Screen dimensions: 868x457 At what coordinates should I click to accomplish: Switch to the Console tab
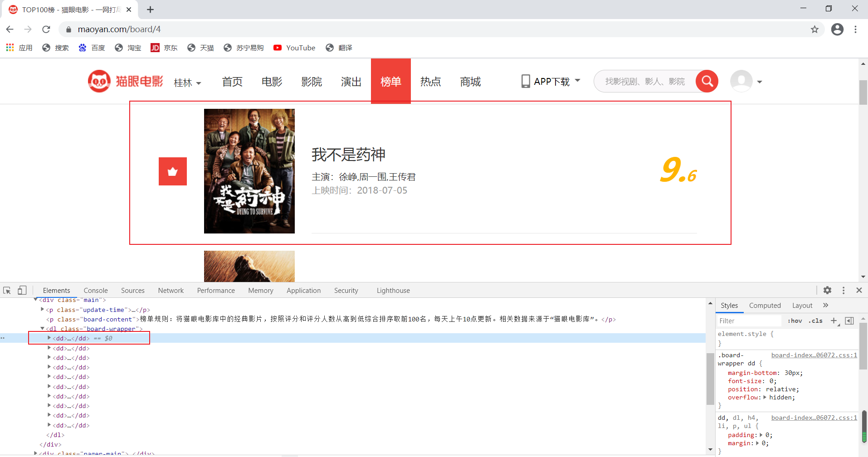(x=96, y=291)
